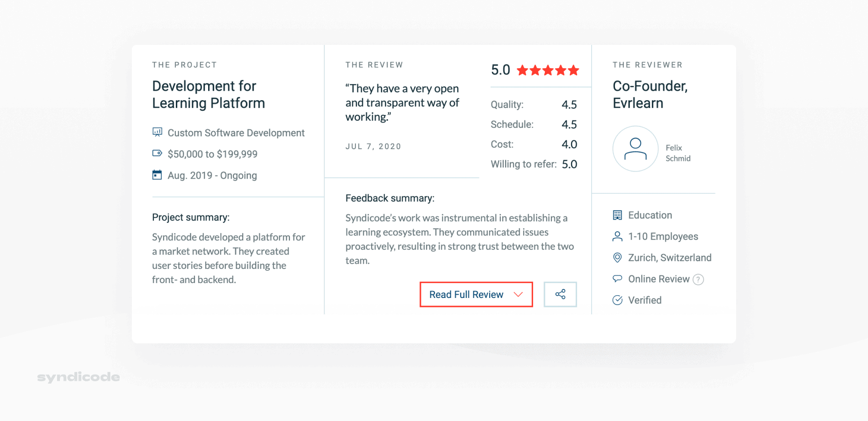Click the reviewer avatar placeholder circle

click(636, 149)
